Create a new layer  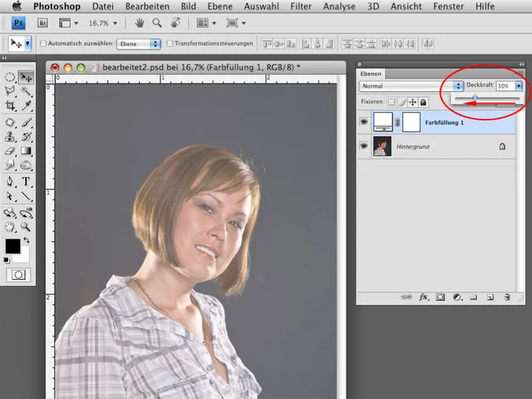coord(490,297)
